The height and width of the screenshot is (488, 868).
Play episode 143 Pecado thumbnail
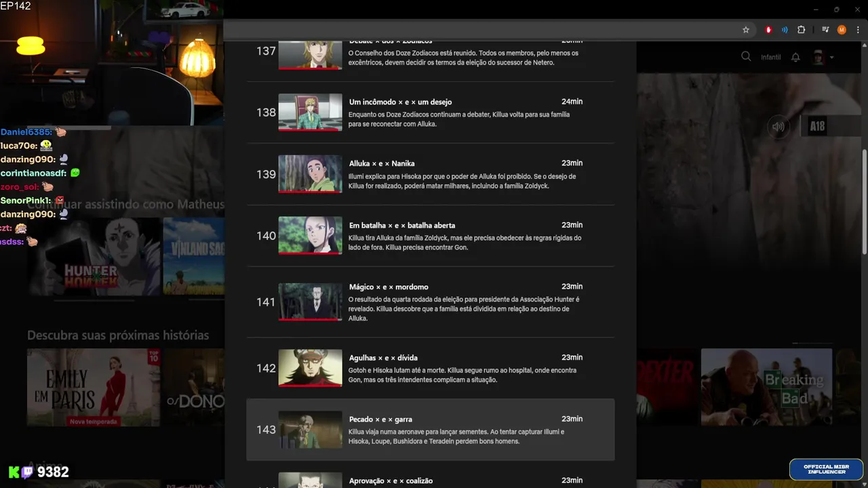tap(310, 430)
